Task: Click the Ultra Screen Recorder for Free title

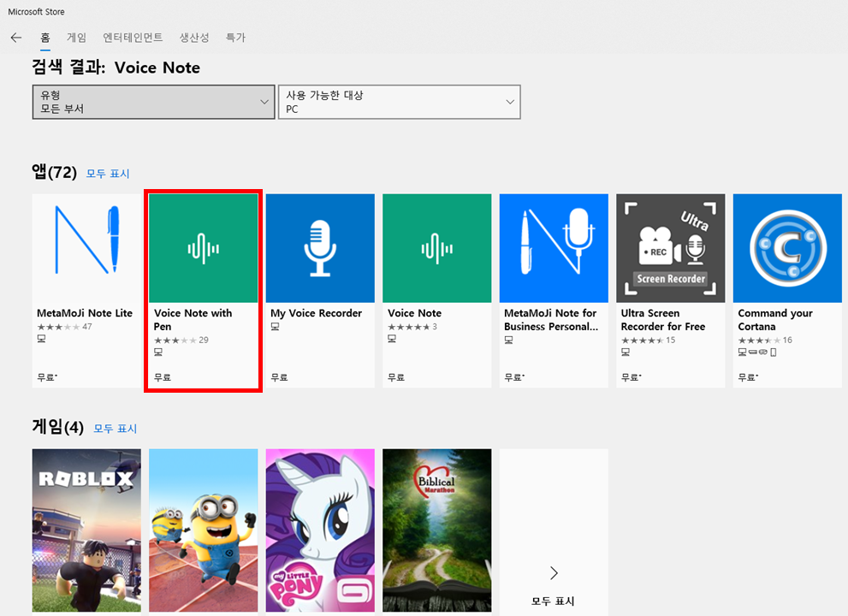Action: [x=663, y=320]
